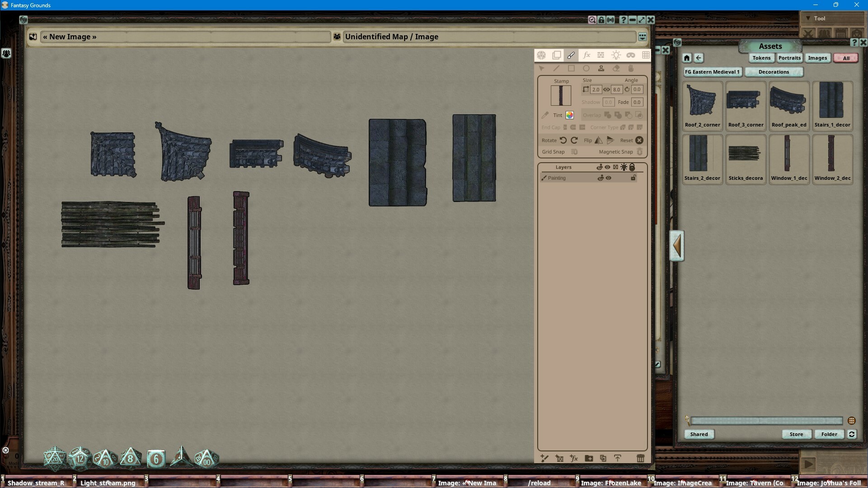Viewport: 868px width, 488px height.
Task: Expand the Tool panel header chevron
Action: [x=807, y=18]
